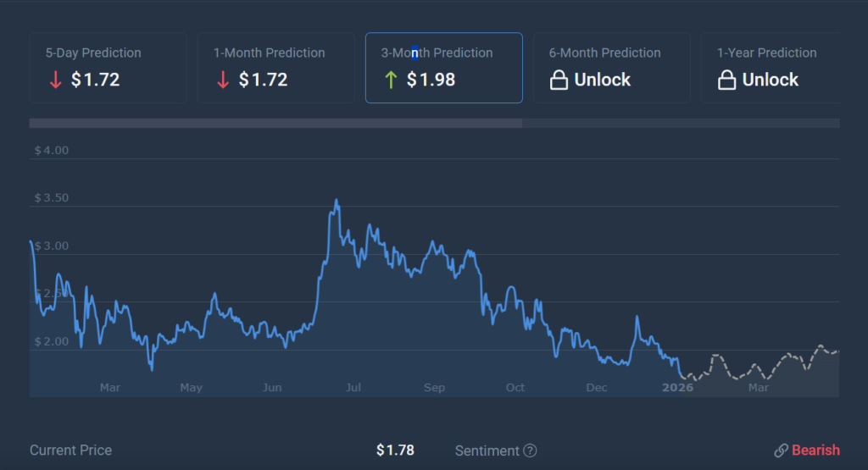The height and width of the screenshot is (470, 868).
Task: Click the Unlock text under 6-Month Prediction
Action: 603,80
